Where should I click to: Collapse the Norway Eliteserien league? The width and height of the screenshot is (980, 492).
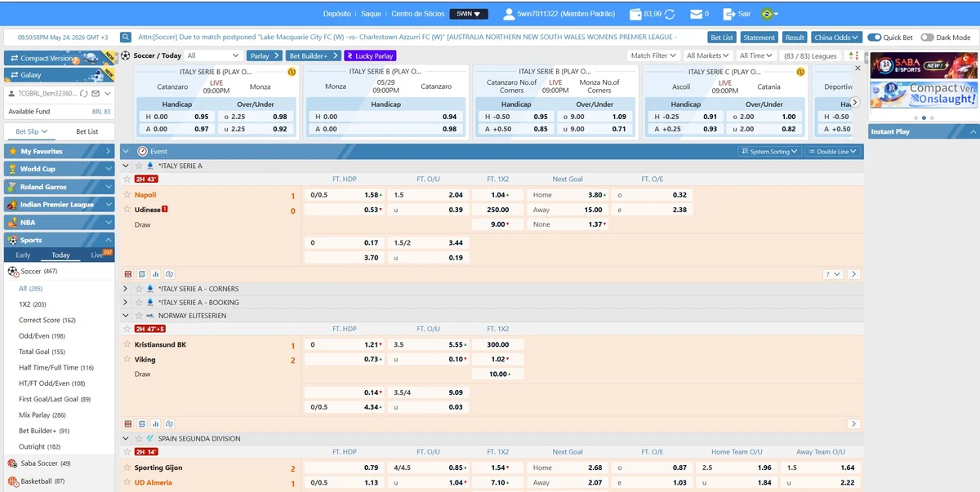pos(126,316)
